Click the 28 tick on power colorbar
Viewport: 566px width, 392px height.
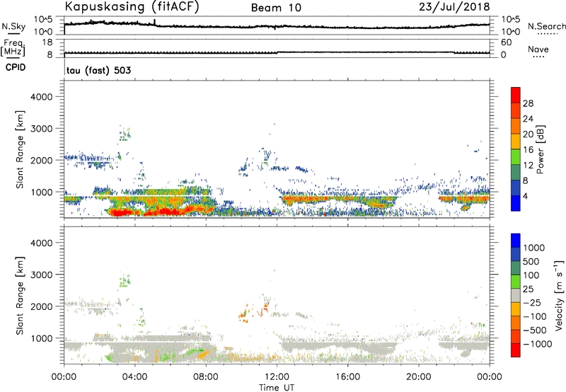pyautogui.click(x=528, y=103)
